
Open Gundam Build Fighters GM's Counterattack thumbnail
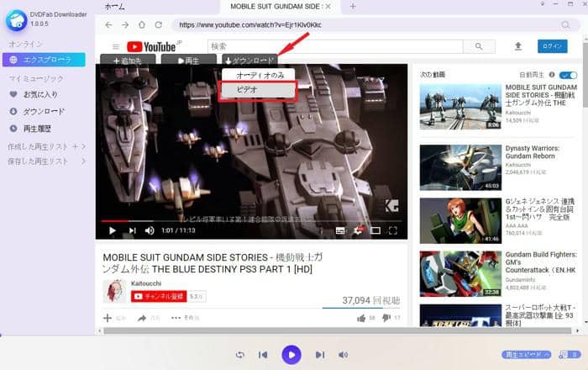tap(460, 273)
